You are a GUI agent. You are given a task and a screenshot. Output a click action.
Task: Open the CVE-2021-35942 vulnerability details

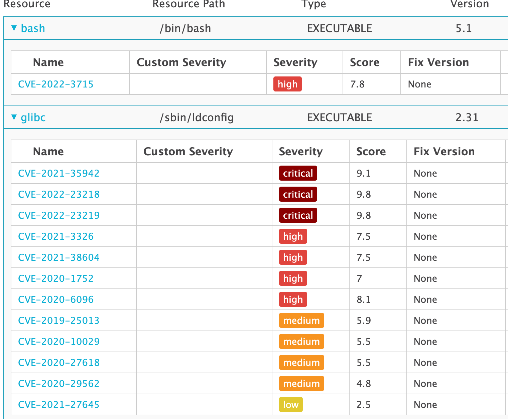pyautogui.click(x=58, y=173)
